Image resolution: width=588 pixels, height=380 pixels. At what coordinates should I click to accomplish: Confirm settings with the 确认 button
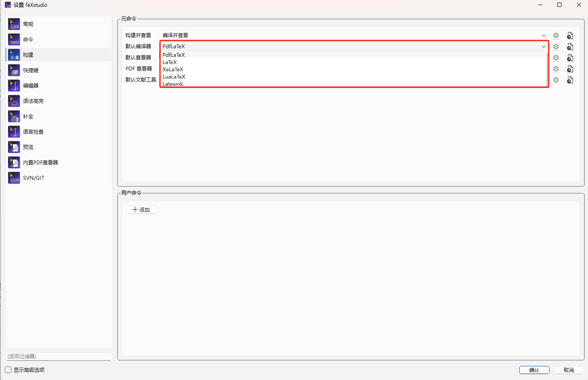[x=534, y=370]
